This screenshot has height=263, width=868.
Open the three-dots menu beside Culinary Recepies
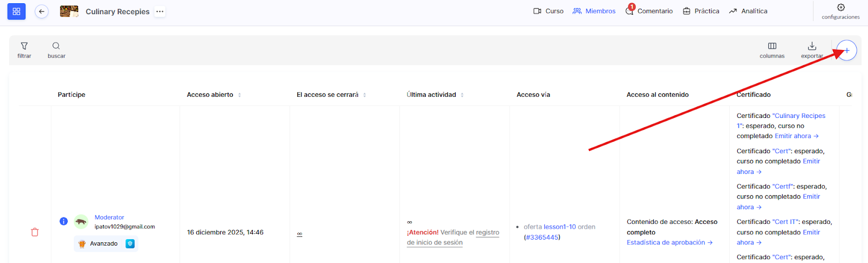pyautogui.click(x=159, y=11)
